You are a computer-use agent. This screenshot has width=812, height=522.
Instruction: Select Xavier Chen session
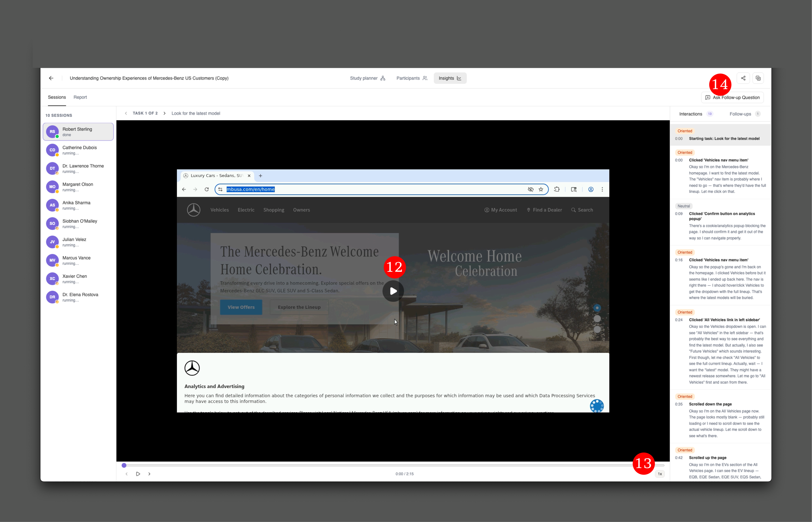click(78, 279)
